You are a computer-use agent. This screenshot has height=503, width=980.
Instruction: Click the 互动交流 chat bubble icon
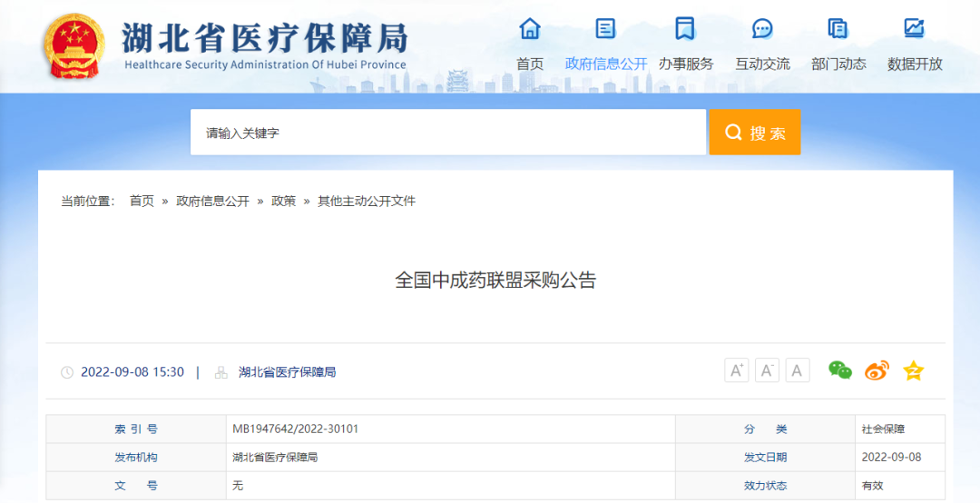click(x=762, y=29)
